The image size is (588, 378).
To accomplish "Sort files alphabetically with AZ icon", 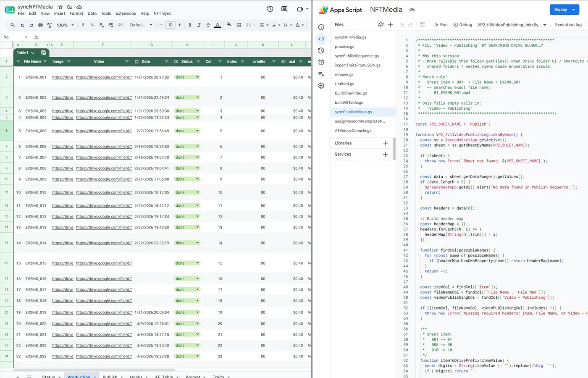I will (381, 25).
